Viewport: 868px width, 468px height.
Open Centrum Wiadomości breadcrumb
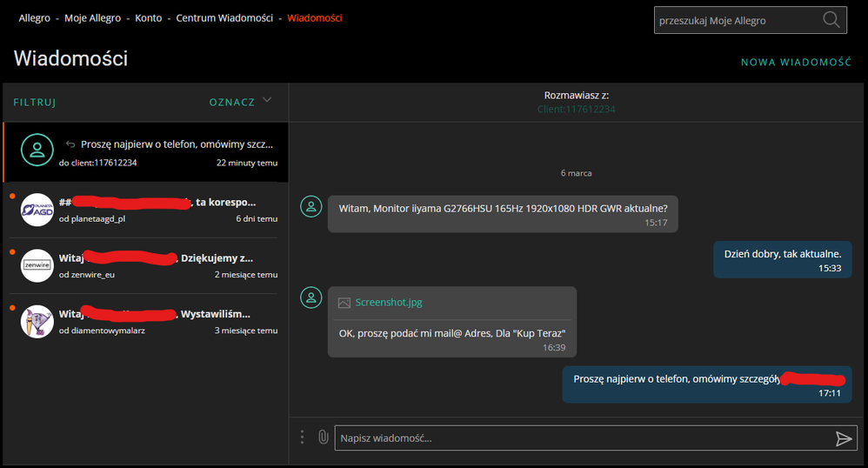pos(224,17)
